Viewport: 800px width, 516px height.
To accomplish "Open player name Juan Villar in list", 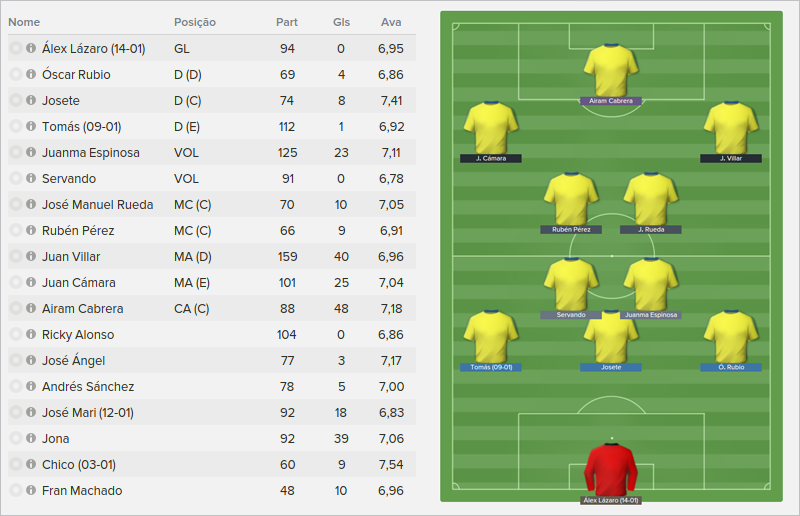I will click(x=71, y=256).
